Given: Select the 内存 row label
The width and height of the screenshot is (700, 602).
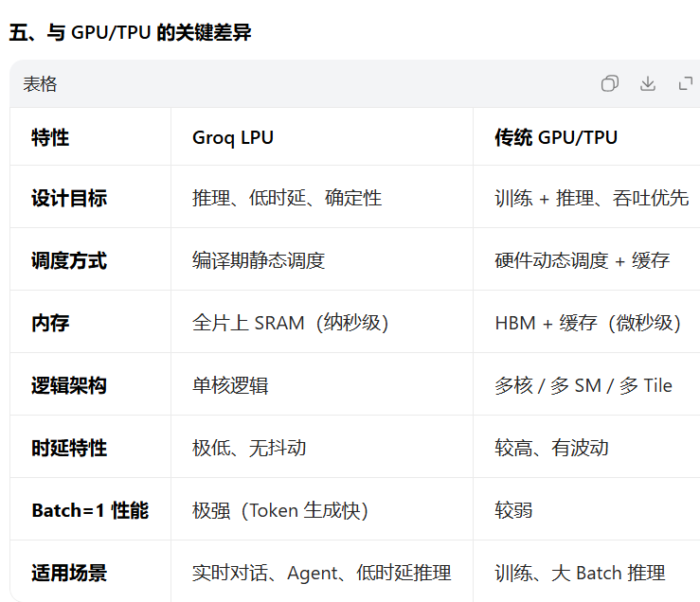Looking at the screenshot, I should click(x=50, y=323).
